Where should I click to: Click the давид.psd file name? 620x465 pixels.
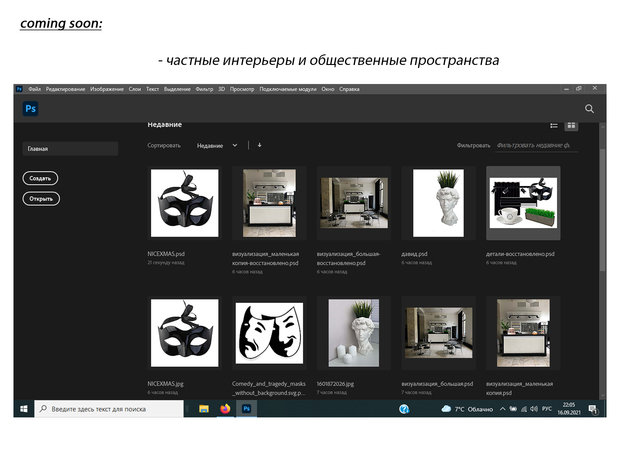pyautogui.click(x=414, y=254)
